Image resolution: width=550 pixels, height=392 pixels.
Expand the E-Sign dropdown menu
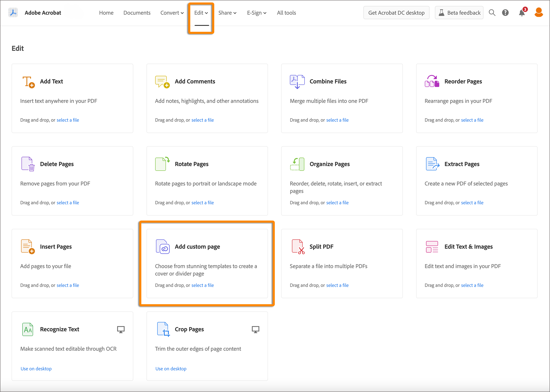(256, 13)
